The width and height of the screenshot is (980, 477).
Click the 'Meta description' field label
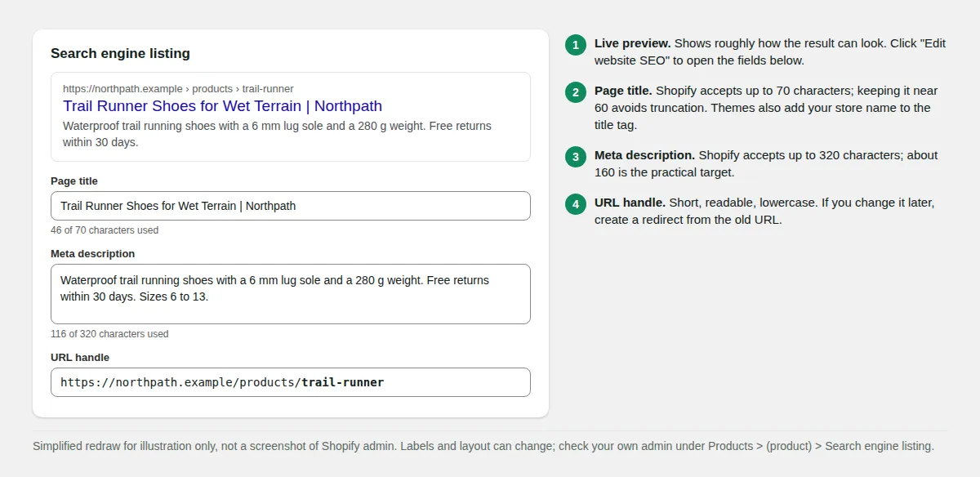click(x=92, y=254)
